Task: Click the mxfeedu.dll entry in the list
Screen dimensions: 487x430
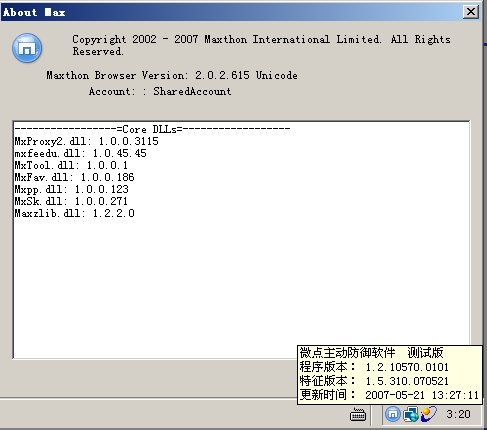Action: 80,153
